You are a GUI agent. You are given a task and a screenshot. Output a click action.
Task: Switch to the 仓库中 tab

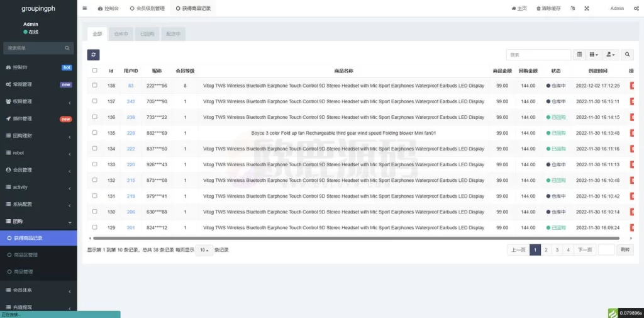pyautogui.click(x=121, y=34)
